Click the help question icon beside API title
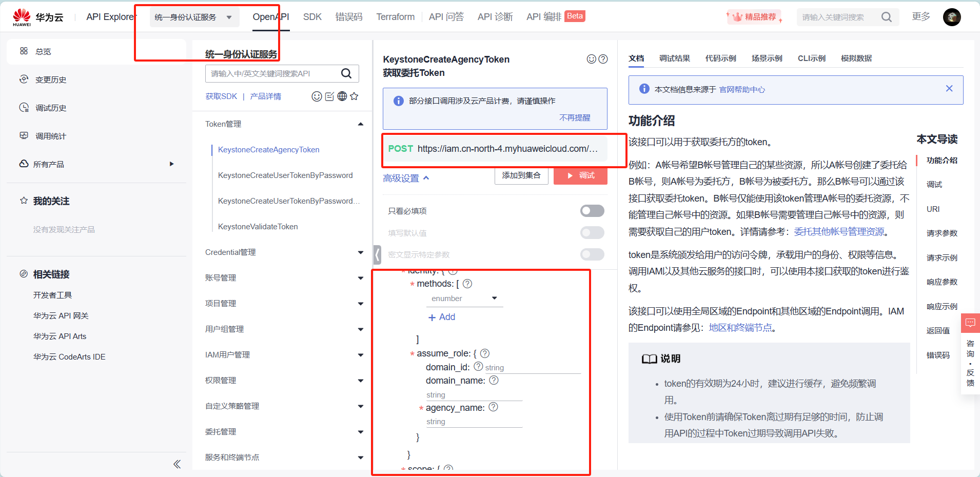This screenshot has width=980, height=477. 603,59
